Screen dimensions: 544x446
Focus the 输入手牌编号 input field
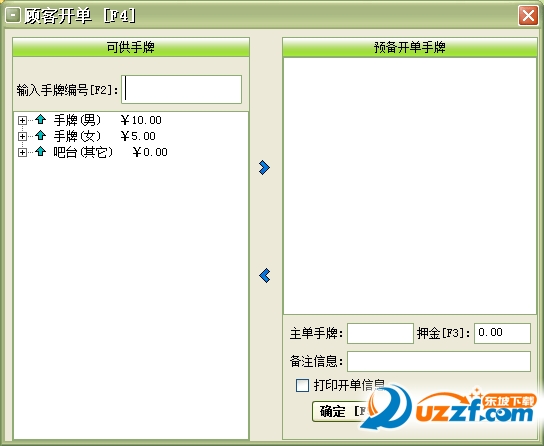(x=181, y=89)
